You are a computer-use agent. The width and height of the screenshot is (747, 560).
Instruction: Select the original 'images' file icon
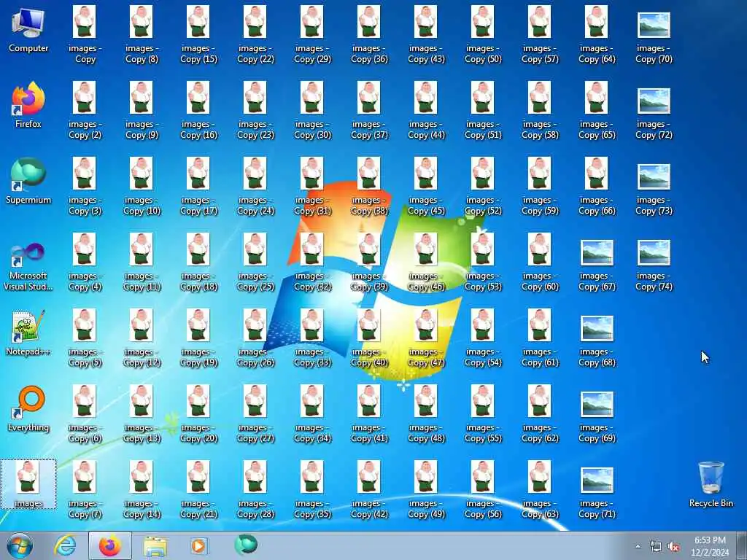point(28,484)
